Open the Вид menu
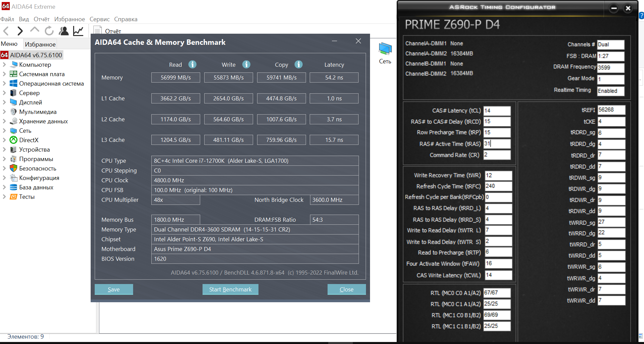Screen dimensions: 644x344 pos(24,19)
